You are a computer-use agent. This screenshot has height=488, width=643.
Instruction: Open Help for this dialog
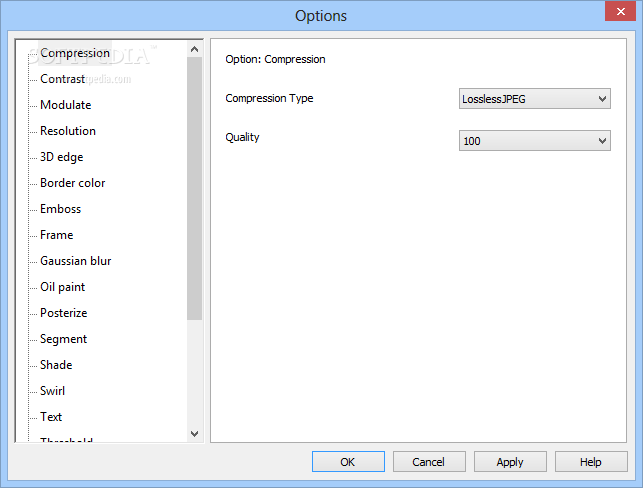pos(591,462)
